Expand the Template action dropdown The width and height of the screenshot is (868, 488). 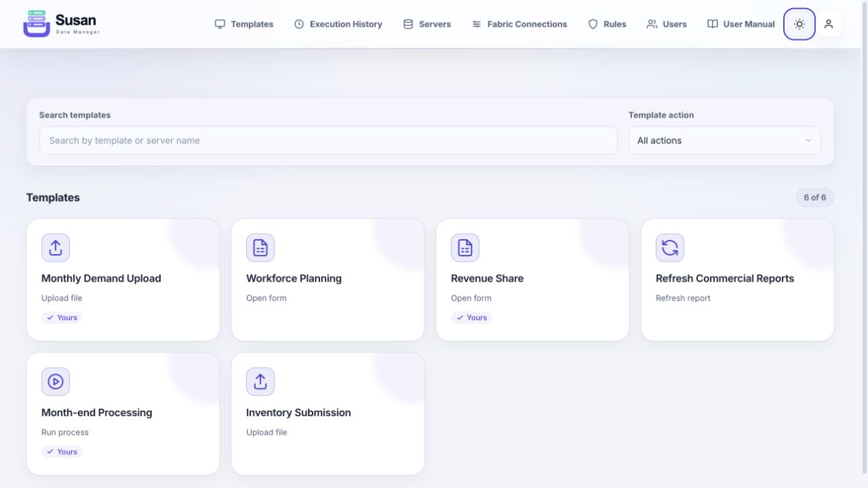tap(724, 140)
